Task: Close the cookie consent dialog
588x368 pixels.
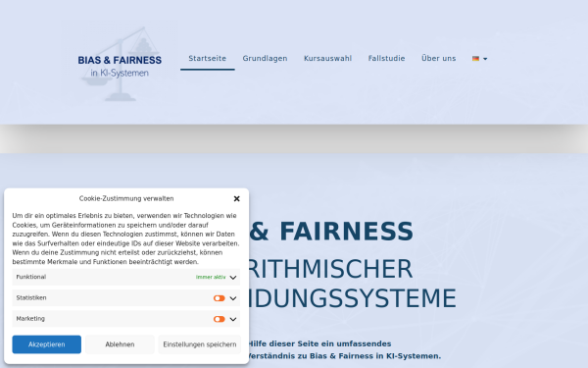Action: click(236, 198)
